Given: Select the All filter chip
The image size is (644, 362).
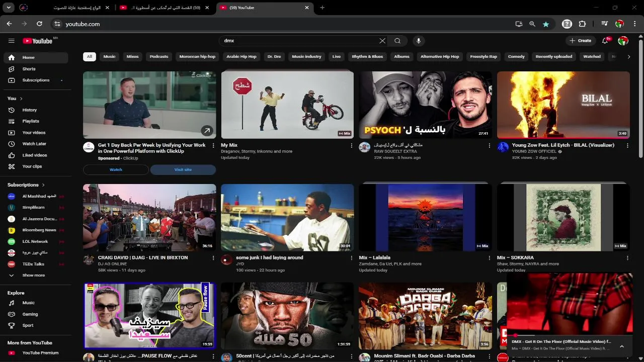Looking at the screenshot, I should click(90, 57).
